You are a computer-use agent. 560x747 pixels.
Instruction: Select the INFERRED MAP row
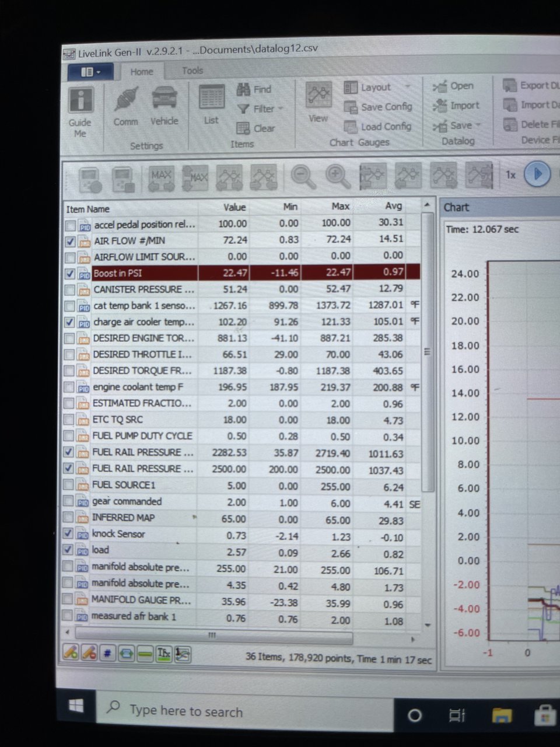point(242,518)
